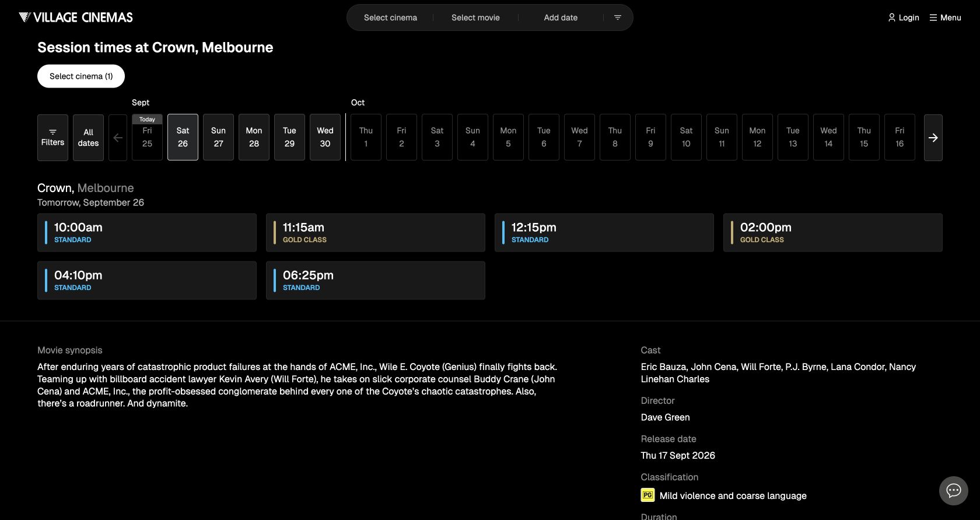Click the PG classification badge

coord(647,495)
